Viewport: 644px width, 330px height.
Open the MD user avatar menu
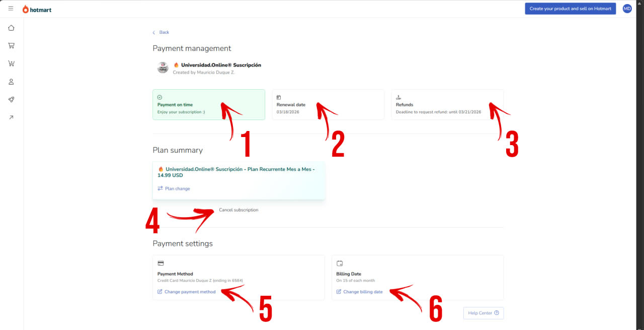tap(627, 9)
